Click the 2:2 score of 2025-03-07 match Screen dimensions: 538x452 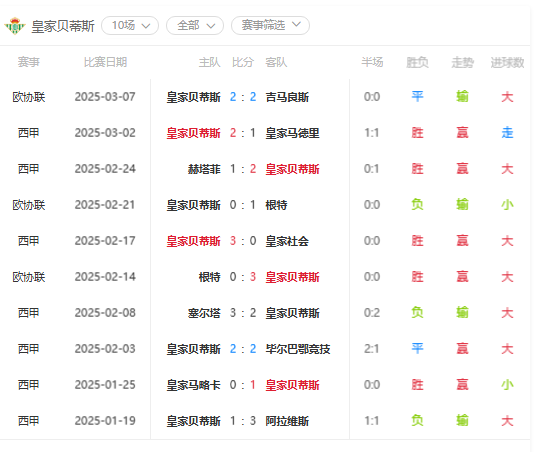243,97
